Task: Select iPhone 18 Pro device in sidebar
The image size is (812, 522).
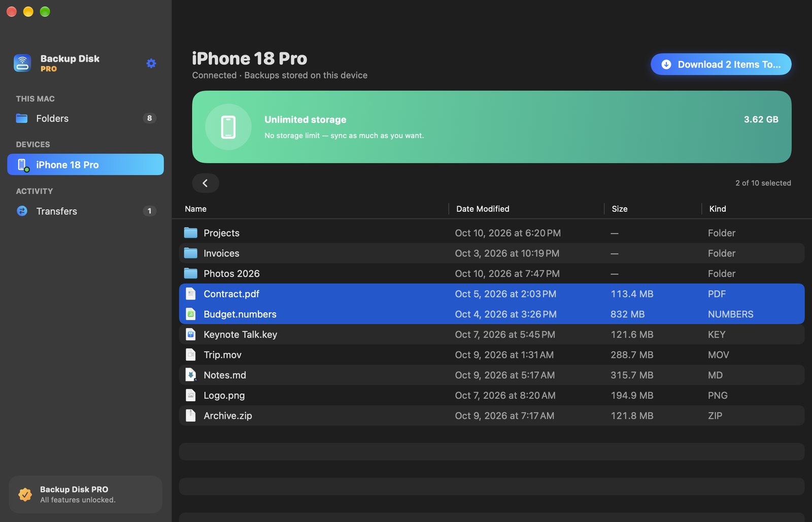Action: click(85, 165)
